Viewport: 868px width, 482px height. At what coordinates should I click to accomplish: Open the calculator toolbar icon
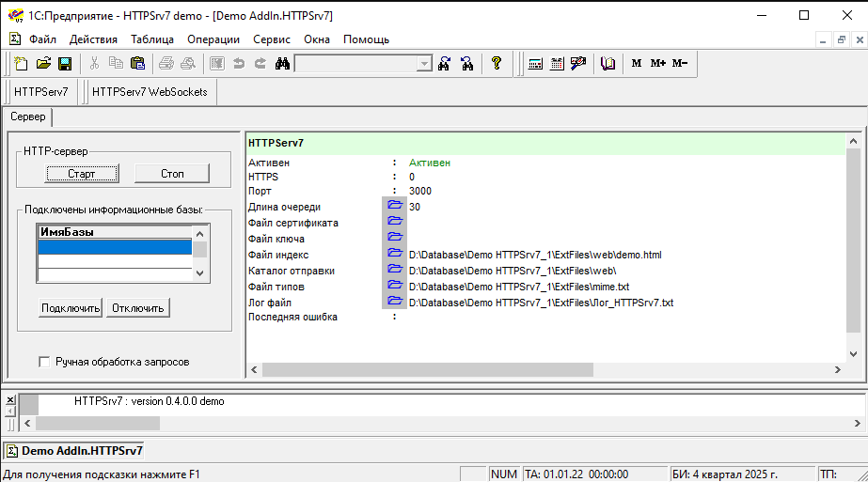click(x=535, y=63)
